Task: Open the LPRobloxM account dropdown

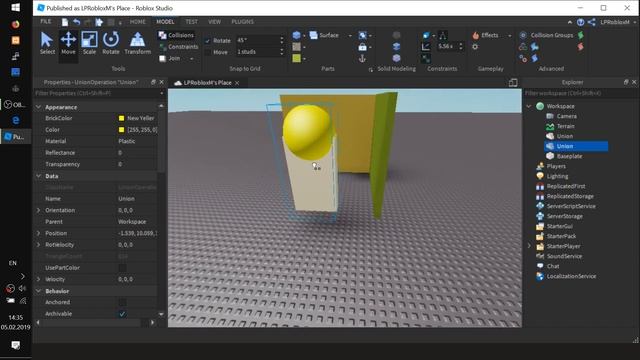Action: [x=618, y=22]
